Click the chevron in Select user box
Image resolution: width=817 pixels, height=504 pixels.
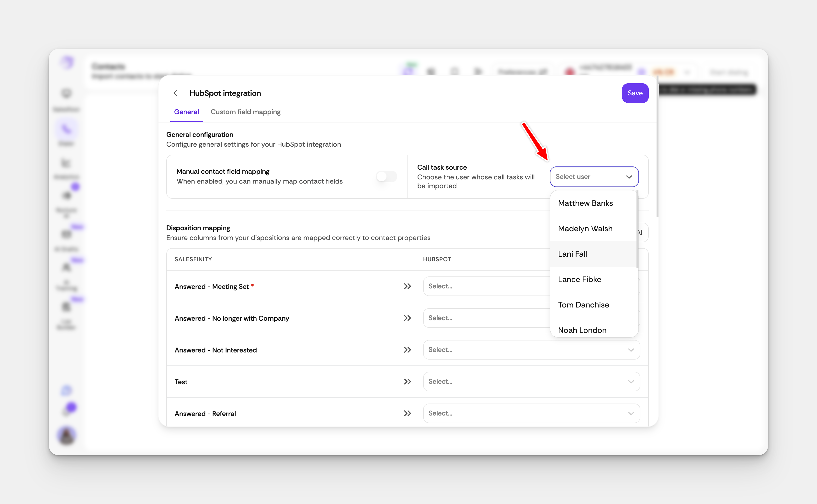629,177
